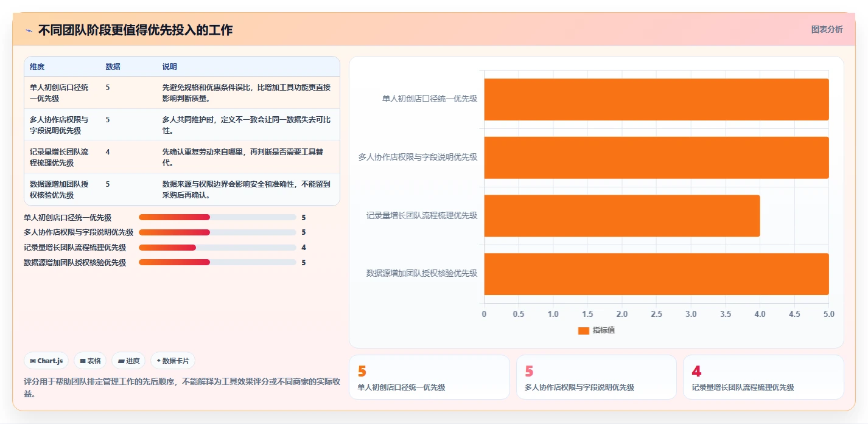Click progress bar for 多人协作店权限与字段说明优先级
Image resolution: width=868 pixels, height=424 pixels.
pos(217,232)
